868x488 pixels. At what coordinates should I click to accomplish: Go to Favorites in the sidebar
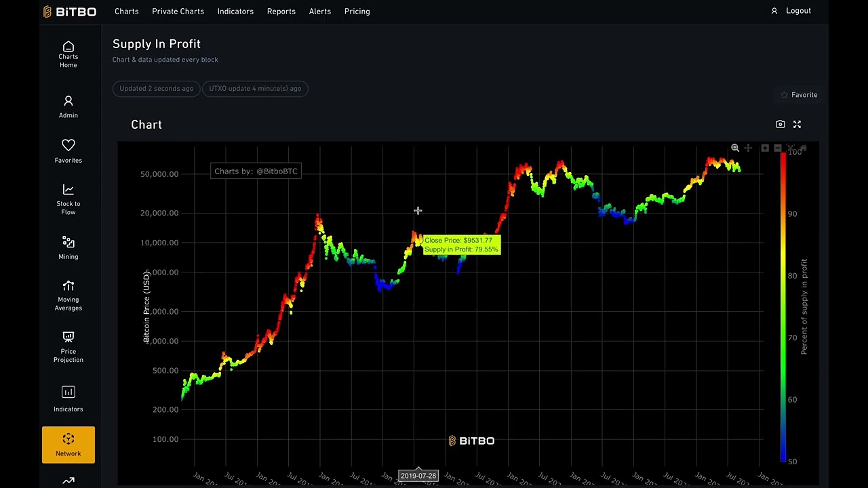pyautogui.click(x=68, y=151)
